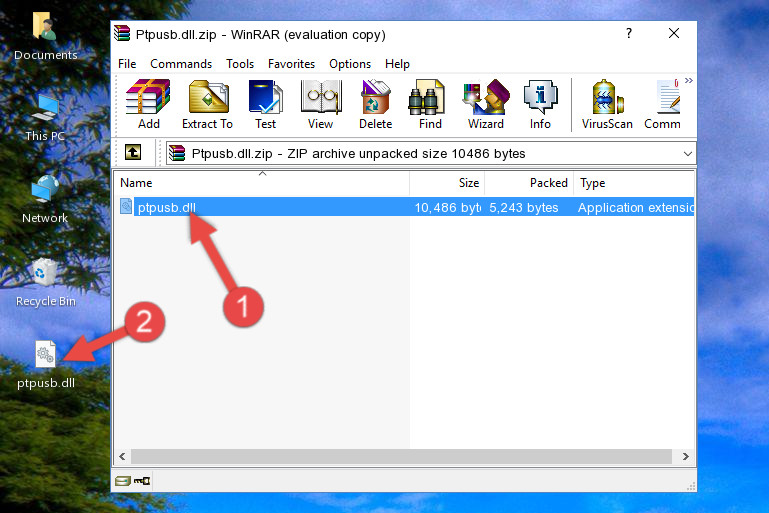The width and height of the screenshot is (769, 513).
Task: Select the ptpusb.dll desktop file
Action: [46, 365]
